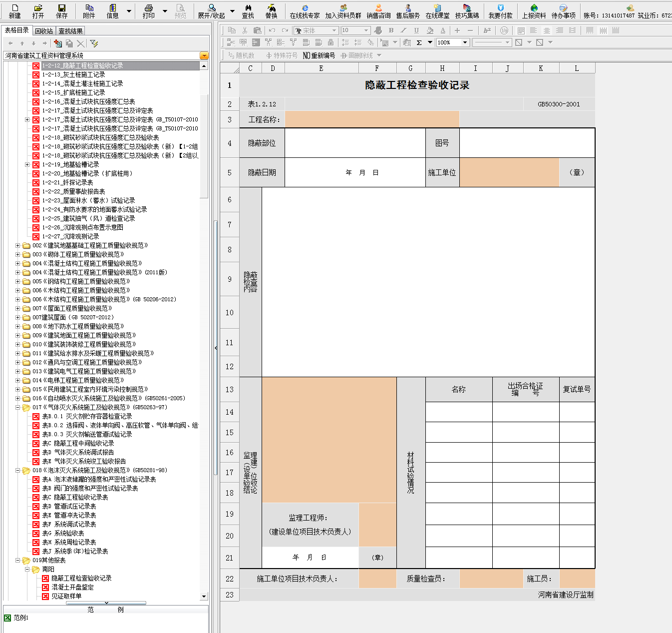Toggle left text alignment
Viewport: 672px width, 633px height.
point(534,30)
